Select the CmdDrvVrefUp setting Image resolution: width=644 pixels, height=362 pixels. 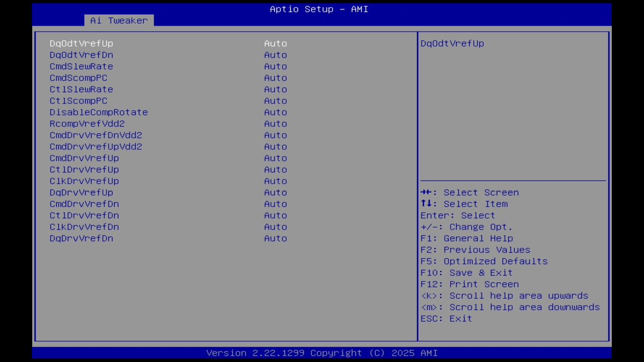[84, 158]
